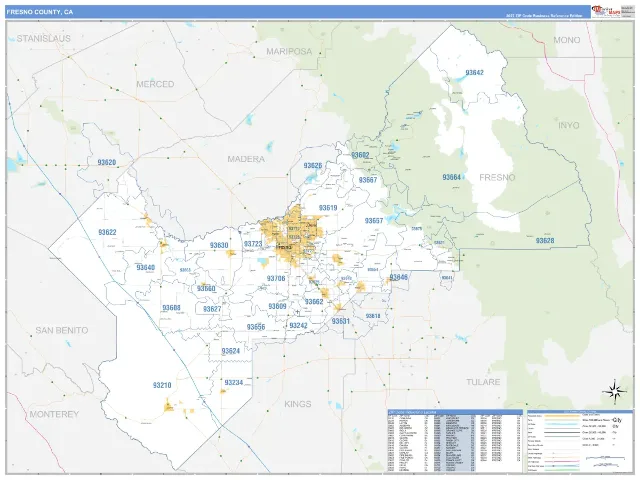This screenshot has width=640, height=480.
Task: Click ZIP code label 93660
Action: (x=206, y=289)
